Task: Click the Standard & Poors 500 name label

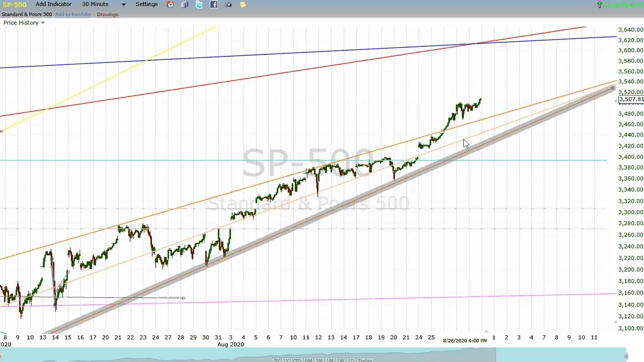Action: 27,14
